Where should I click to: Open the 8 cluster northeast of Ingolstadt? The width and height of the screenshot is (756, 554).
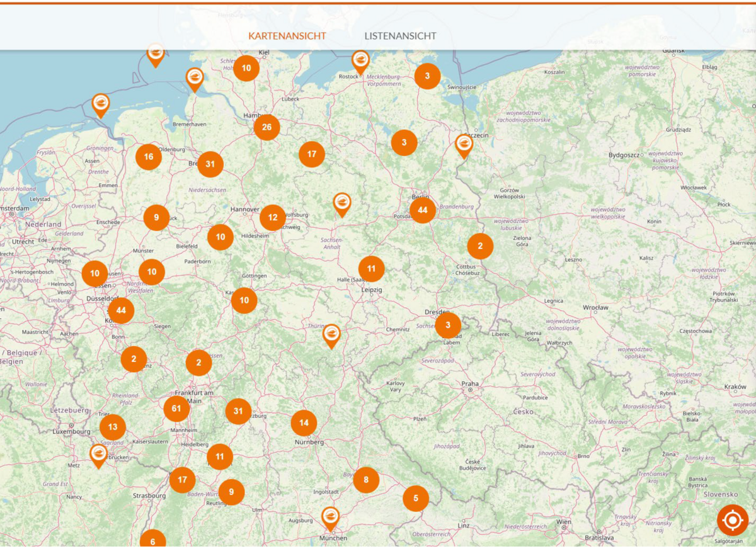pos(365,480)
